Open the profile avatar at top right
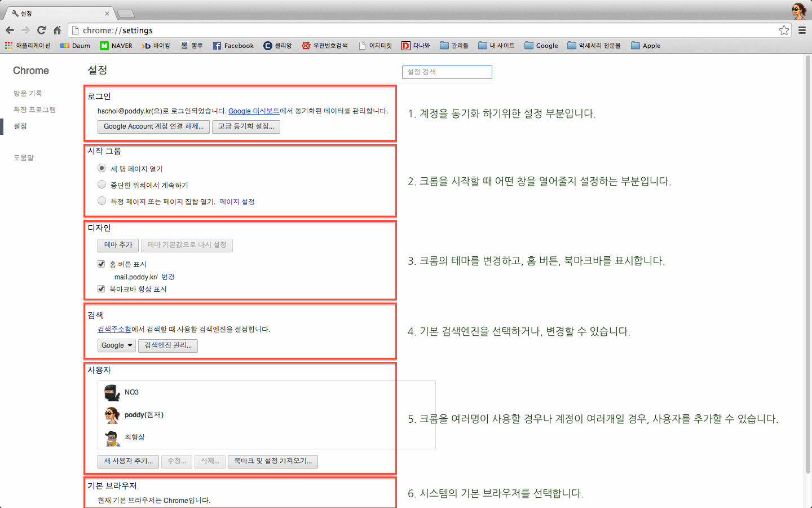Image resolution: width=812 pixels, height=508 pixels. 798,11
